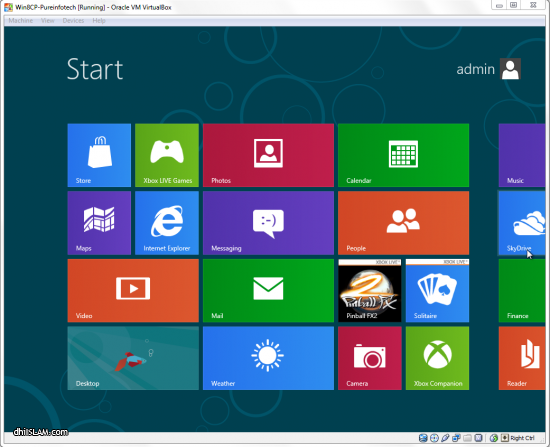Click the mouse integration status icon
Viewport: 550px width, 447px height.
click(x=494, y=438)
